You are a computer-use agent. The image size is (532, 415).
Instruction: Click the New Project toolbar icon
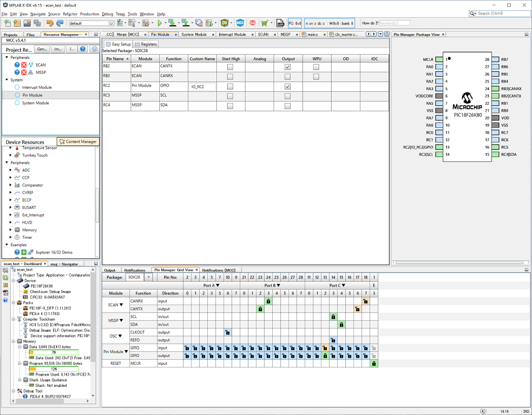point(17,23)
